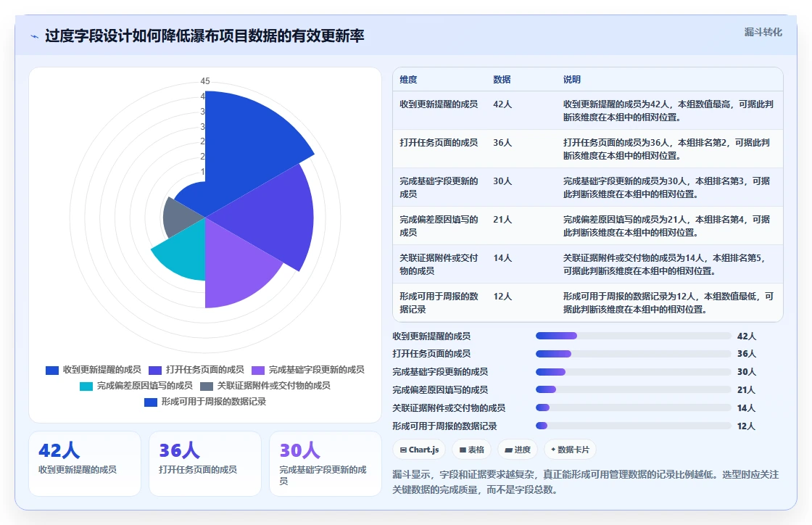
Task: Open the 42人 stat card
Action: point(85,463)
